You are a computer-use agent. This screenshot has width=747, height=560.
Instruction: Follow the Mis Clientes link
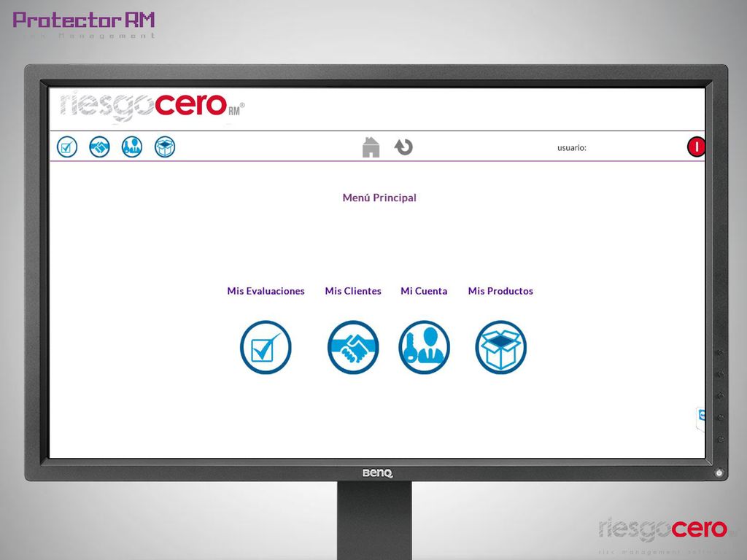(x=353, y=291)
